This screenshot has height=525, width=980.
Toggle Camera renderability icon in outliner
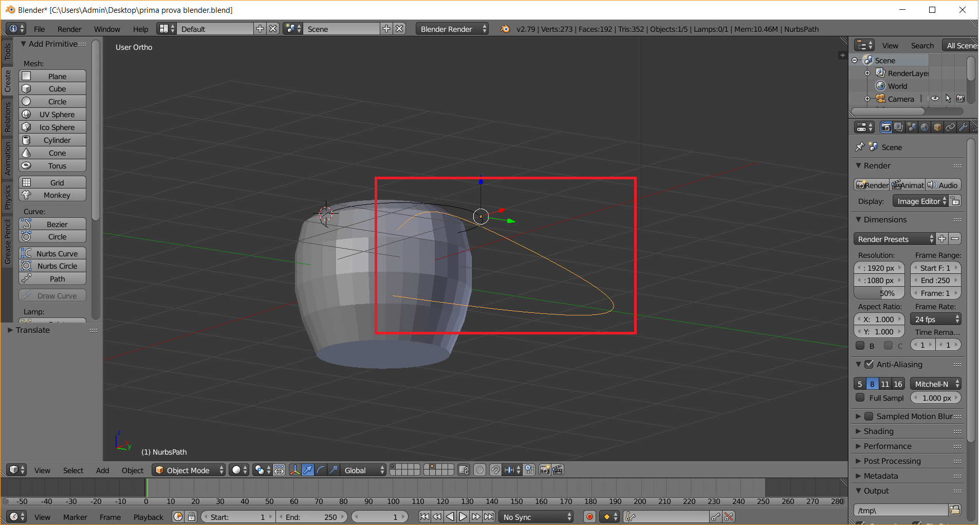960,99
